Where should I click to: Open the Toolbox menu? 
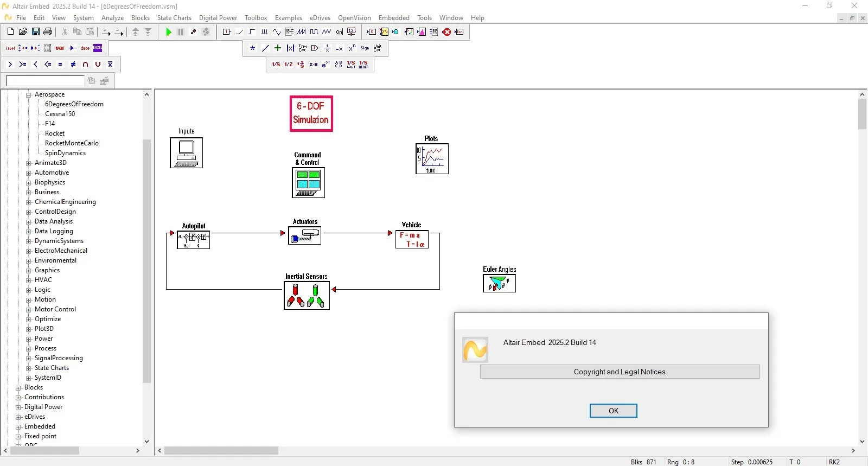pos(256,18)
